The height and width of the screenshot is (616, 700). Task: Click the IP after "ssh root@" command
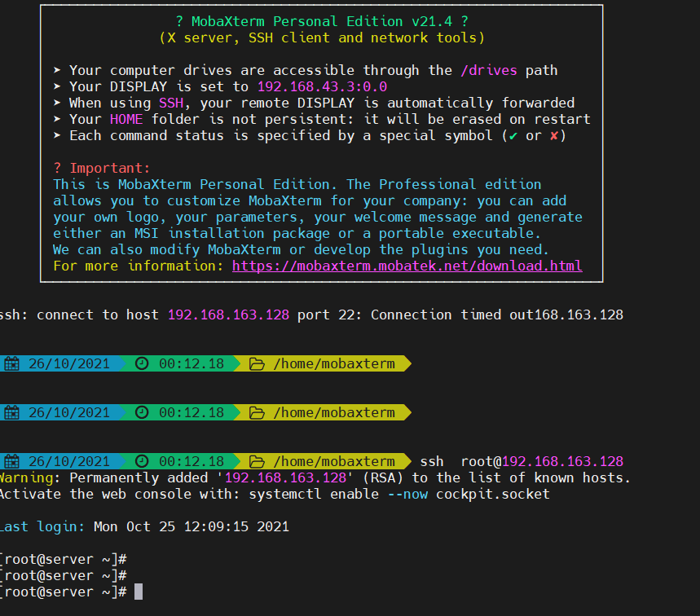click(562, 461)
